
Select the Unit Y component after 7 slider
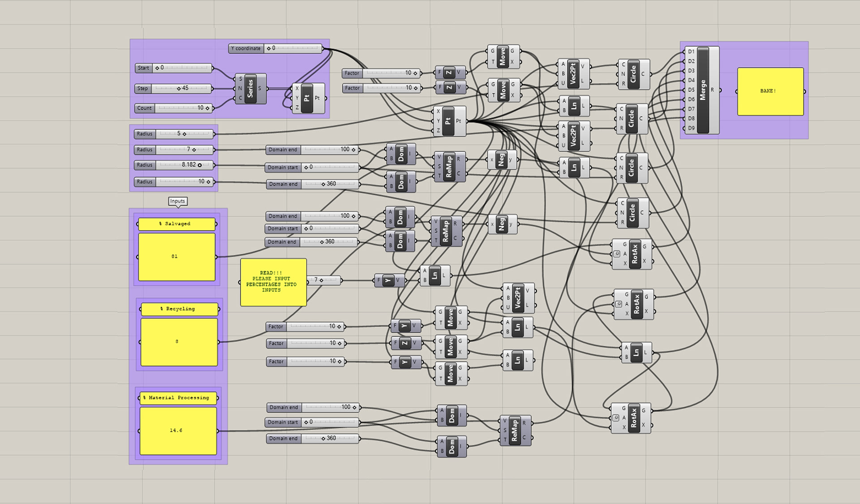pos(388,281)
